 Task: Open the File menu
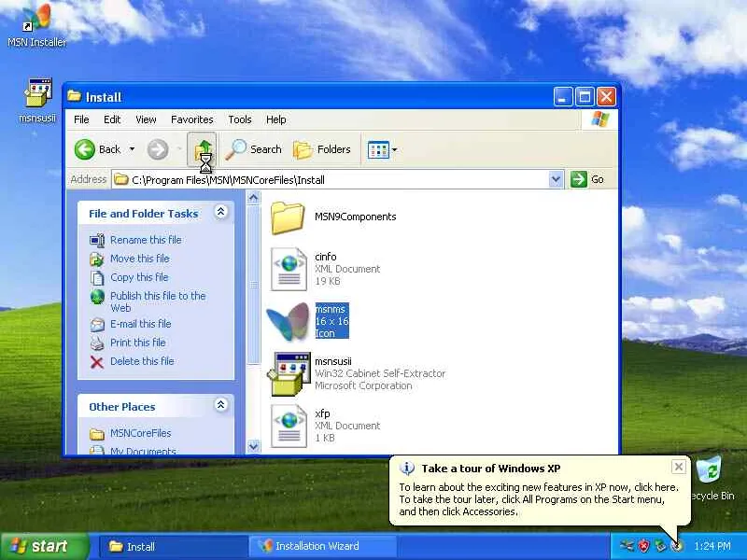[x=81, y=119]
